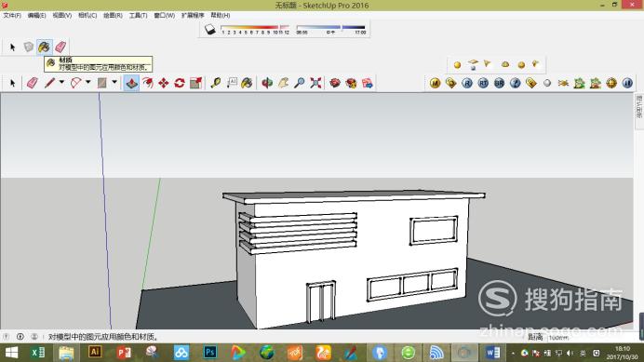
Task: Open the Arc tool dropdown arrow
Action: pos(87,82)
